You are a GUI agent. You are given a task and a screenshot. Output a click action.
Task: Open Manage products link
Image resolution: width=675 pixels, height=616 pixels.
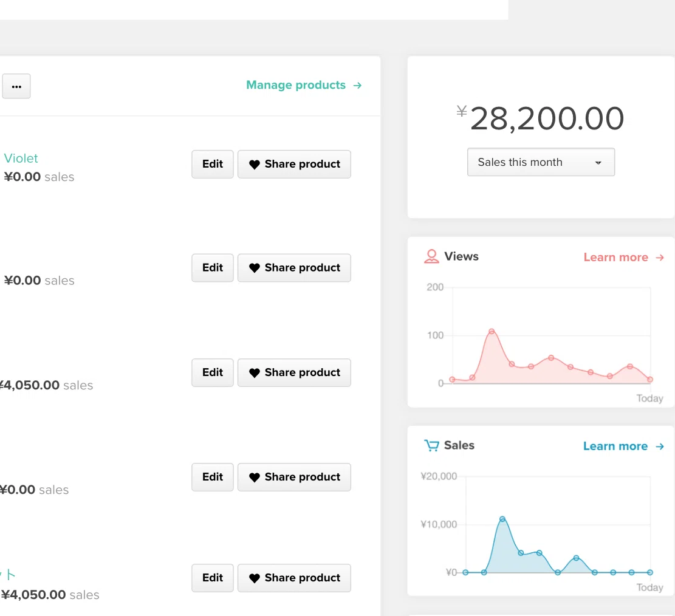304,85
